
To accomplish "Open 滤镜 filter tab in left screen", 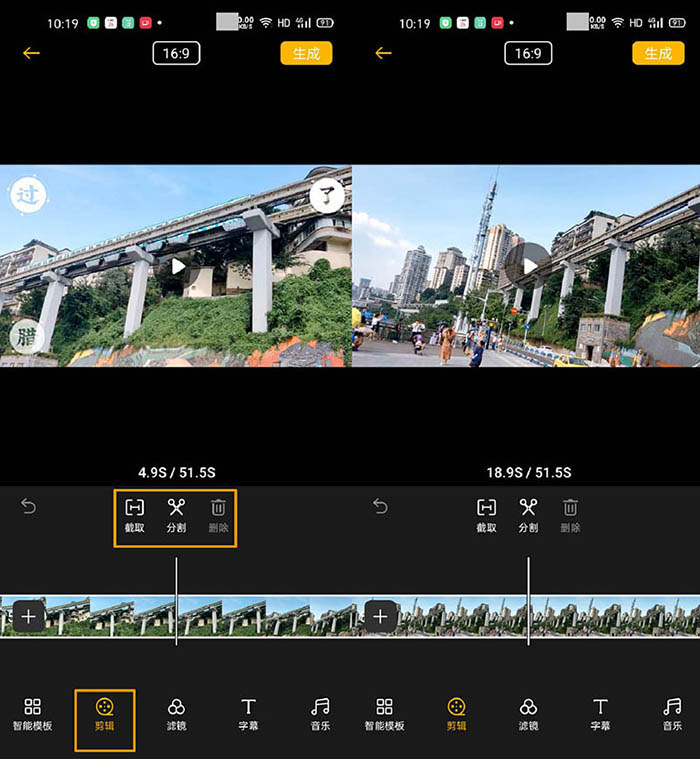I will 176,714.
